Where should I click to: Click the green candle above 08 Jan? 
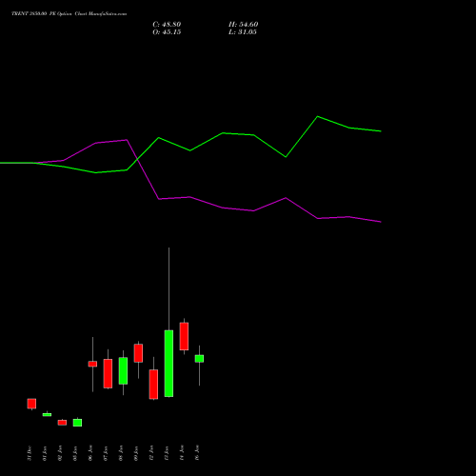pos(123,371)
